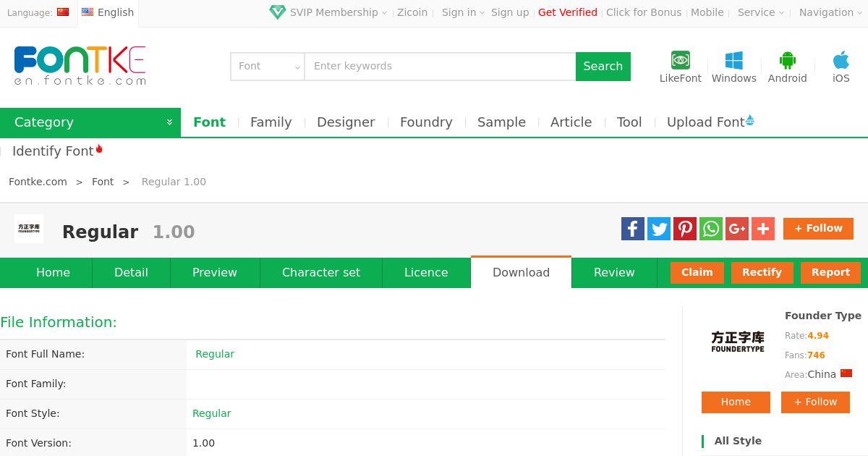
Task: Select Article in main navigation
Action: (x=571, y=122)
